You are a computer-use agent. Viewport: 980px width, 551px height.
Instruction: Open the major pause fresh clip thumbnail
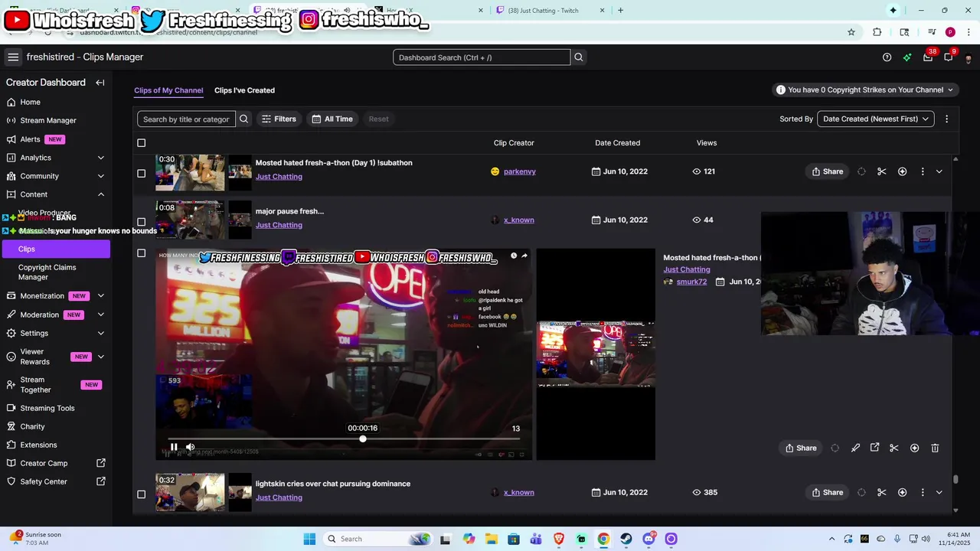click(190, 220)
